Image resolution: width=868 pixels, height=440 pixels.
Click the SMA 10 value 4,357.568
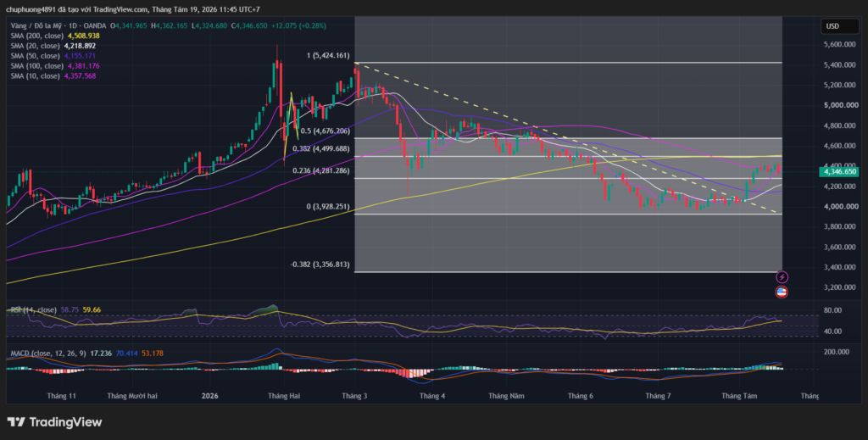point(80,75)
